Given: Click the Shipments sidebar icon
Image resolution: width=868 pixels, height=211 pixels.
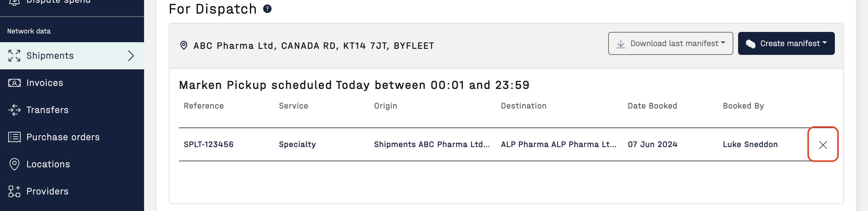Looking at the screenshot, I should [x=14, y=56].
